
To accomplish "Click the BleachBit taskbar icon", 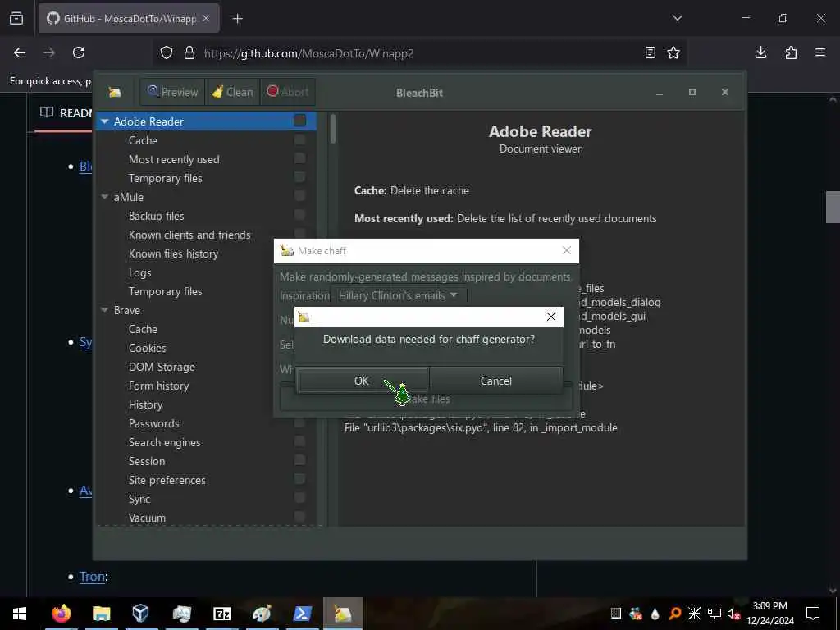I will pos(343,614).
